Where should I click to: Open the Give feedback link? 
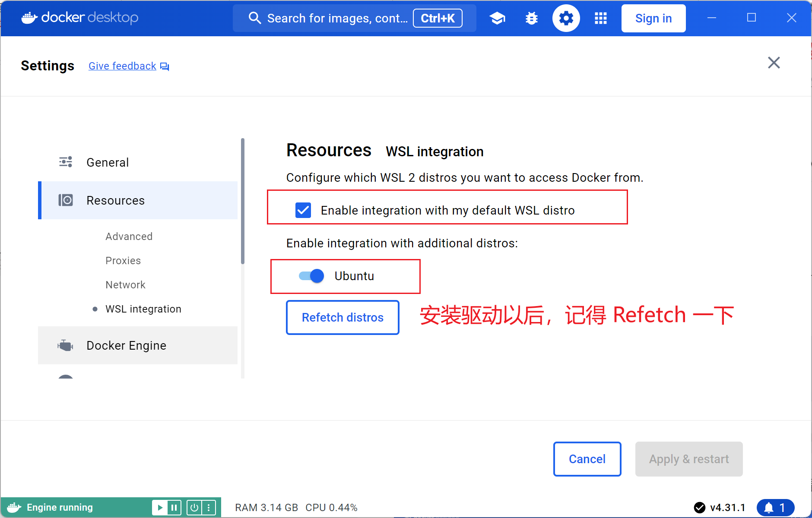(x=122, y=66)
